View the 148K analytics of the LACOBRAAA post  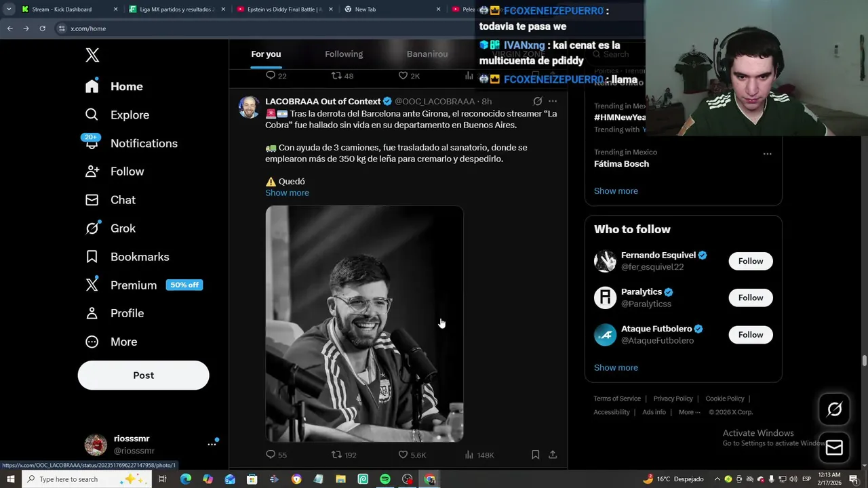pyautogui.click(x=479, y=455)
